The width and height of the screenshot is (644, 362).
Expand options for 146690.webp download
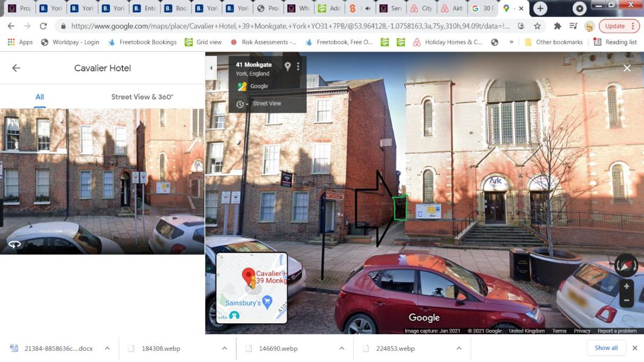coord(341,348)
